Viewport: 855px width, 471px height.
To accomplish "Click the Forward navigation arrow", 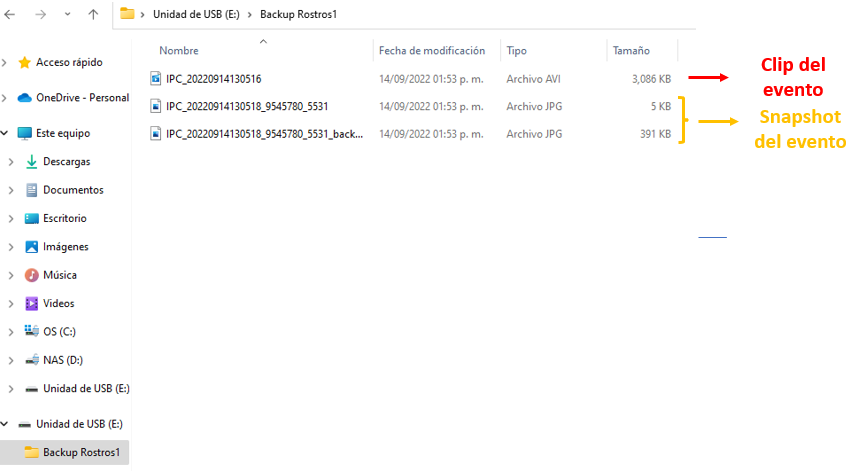I will click(40, 14).
